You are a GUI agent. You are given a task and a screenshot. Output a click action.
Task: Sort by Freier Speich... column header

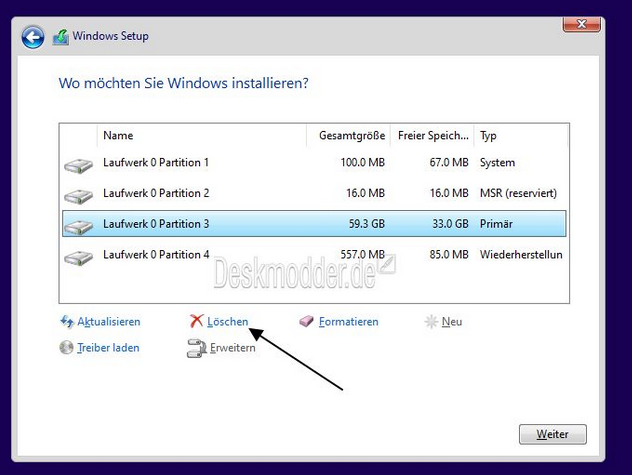pos(432,135)
